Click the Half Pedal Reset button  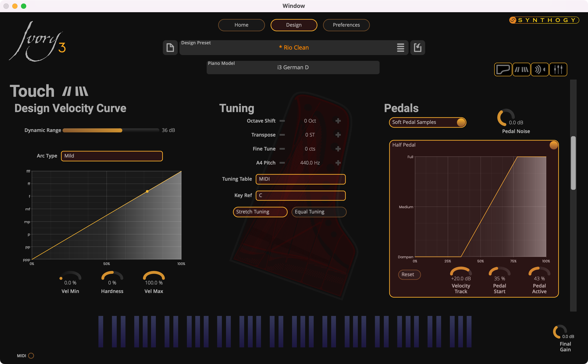click(409, 275)
